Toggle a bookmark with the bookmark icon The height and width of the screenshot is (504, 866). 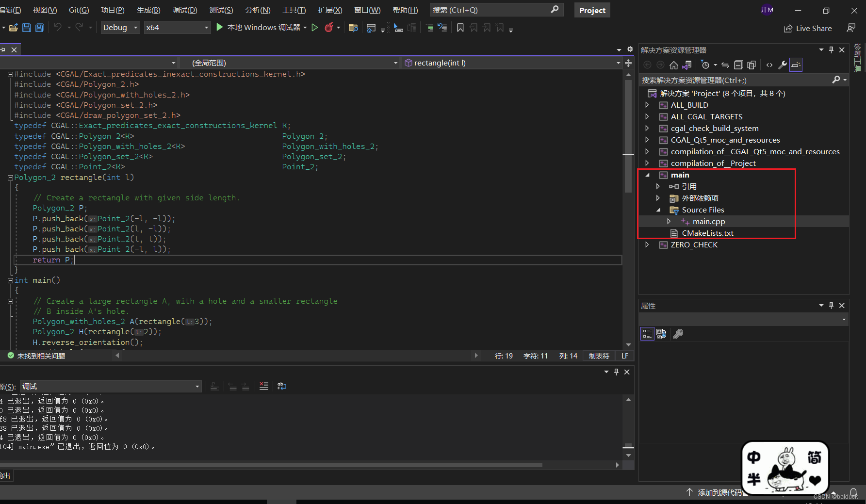tap(460, 28)
